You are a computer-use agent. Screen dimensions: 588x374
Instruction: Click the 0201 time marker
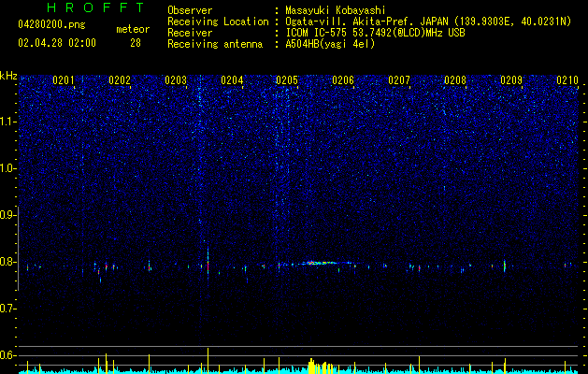click(64, 80)
